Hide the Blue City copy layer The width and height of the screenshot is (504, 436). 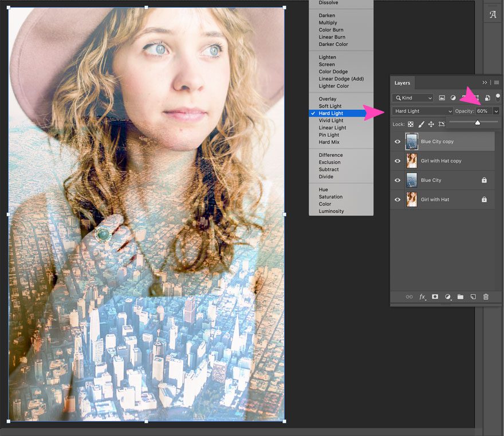click(x=397, y=142)
